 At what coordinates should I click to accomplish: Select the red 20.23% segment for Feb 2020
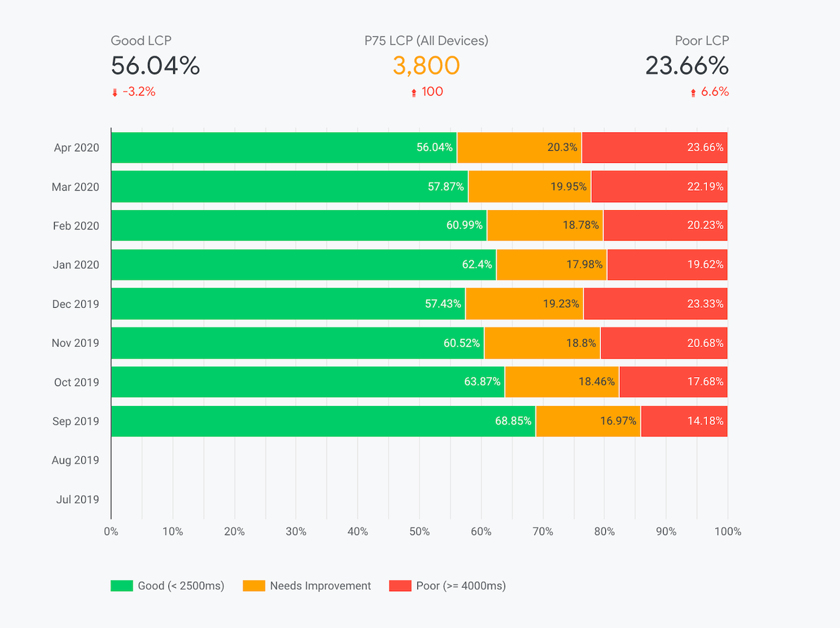pos(665,225)
